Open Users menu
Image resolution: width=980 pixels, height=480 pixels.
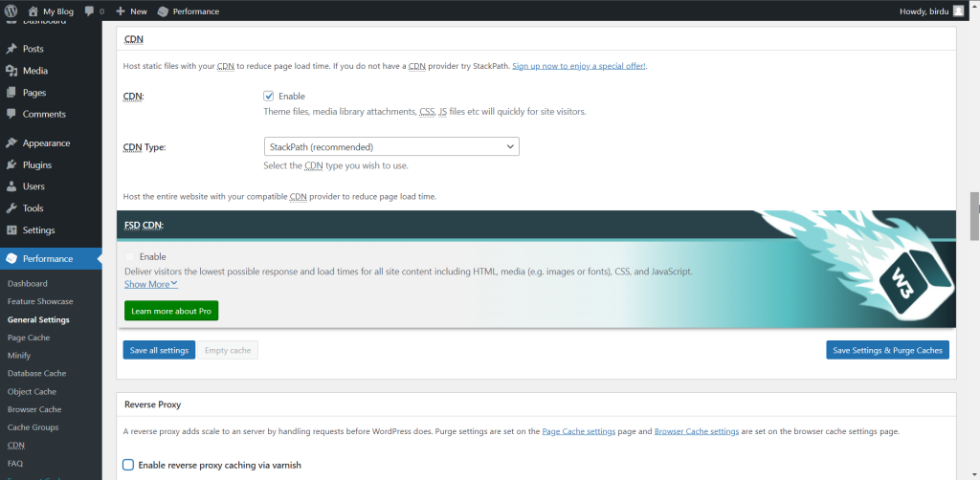pos(33,186)
